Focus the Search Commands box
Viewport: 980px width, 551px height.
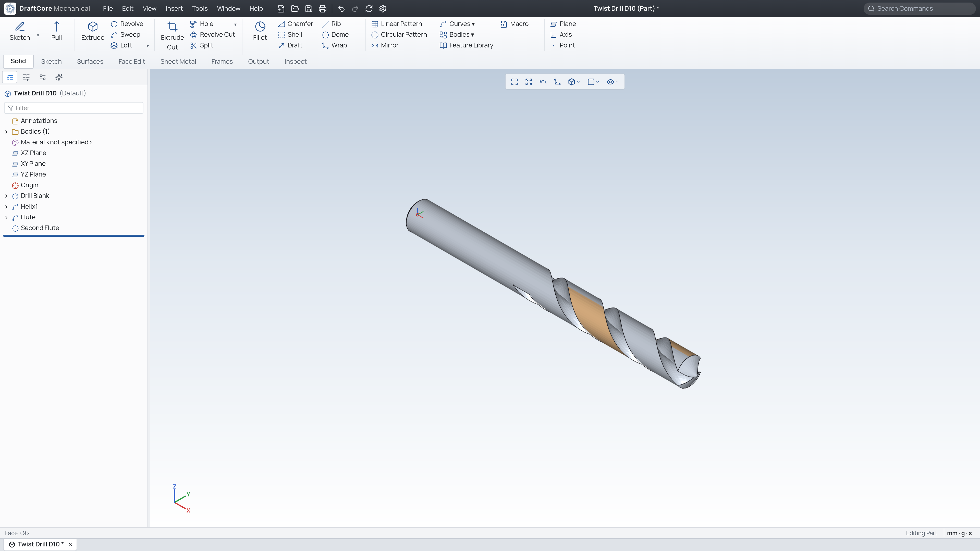920,8
